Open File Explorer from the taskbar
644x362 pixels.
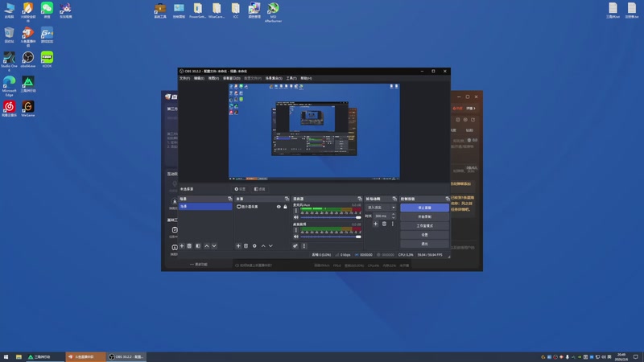[x=19, y=357]
